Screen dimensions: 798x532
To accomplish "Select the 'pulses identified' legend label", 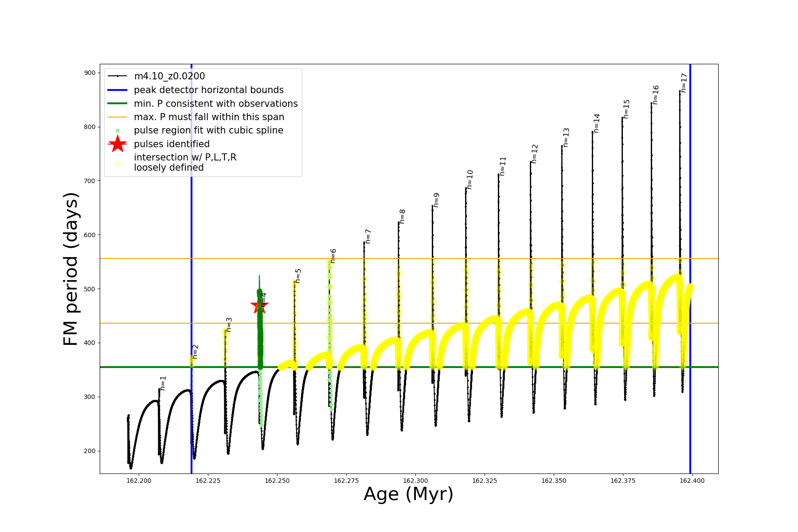I will pyautogui.click(x=172, y=144).
